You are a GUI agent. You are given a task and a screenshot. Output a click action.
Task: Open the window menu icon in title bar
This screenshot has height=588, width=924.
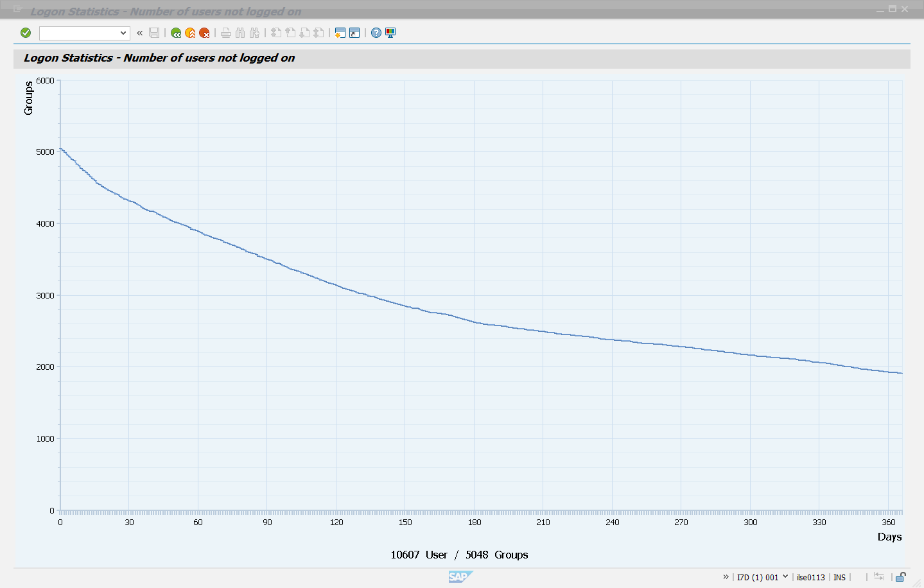click(x=17, y=10)
